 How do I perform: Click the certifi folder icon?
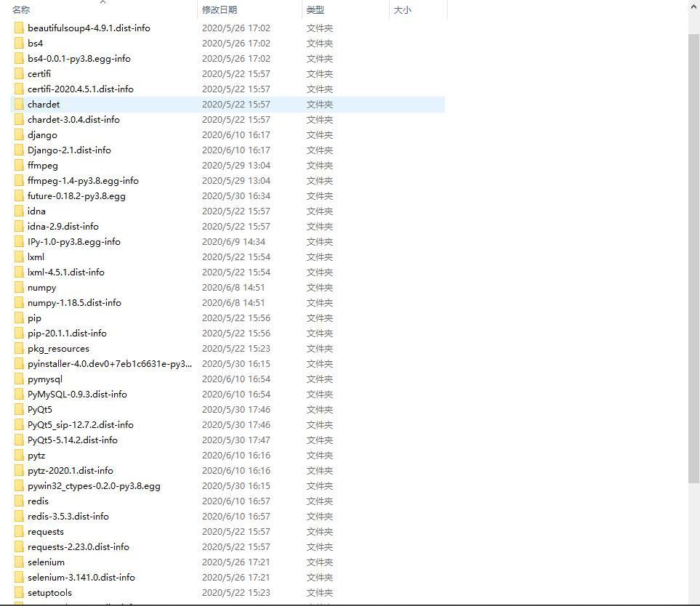(19, 73)
